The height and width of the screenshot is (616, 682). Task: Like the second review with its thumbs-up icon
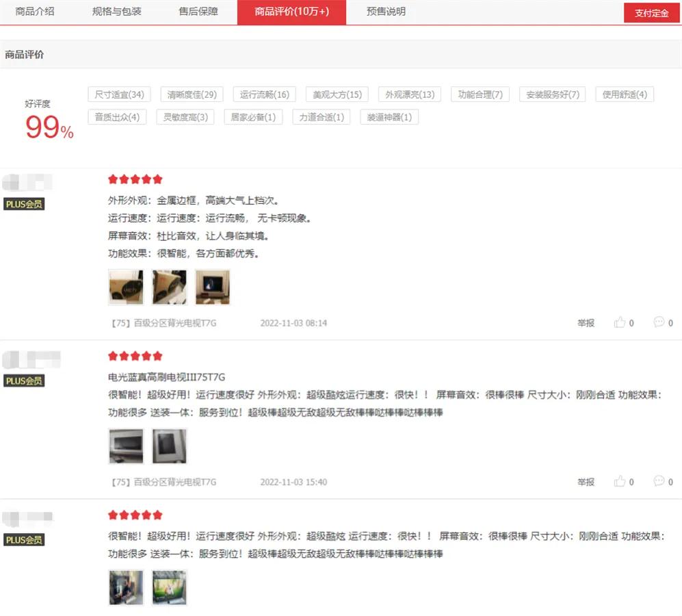pyautogui.click(x=621, y=481)
